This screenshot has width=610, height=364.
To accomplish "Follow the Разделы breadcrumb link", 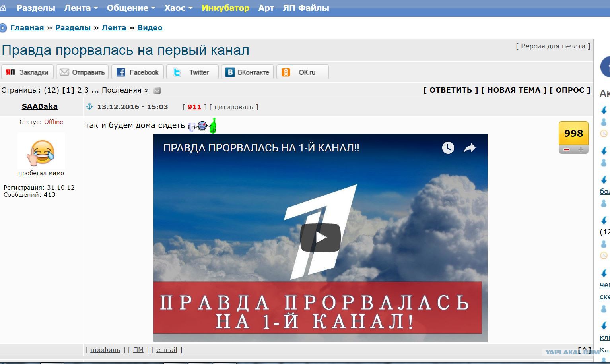I will tap(73, 28).
